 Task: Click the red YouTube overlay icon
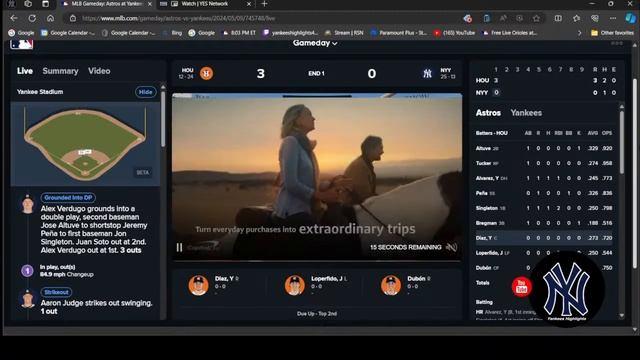coord(521,287)
